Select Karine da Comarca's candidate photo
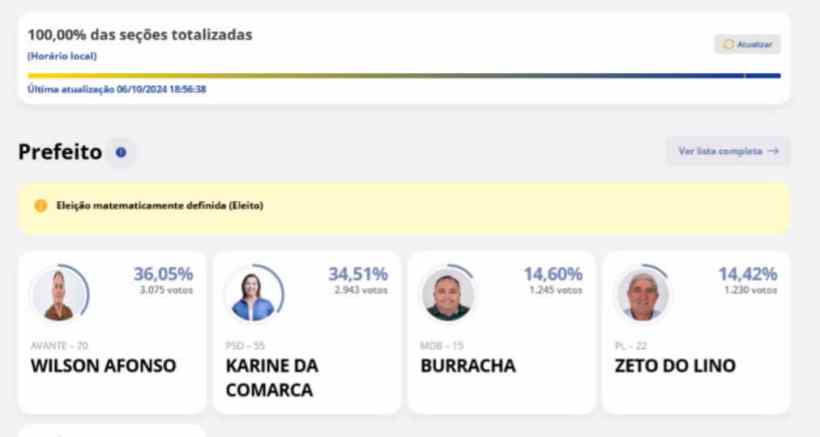This screenshot has height=437, width=820. click(x=254, y=294)
